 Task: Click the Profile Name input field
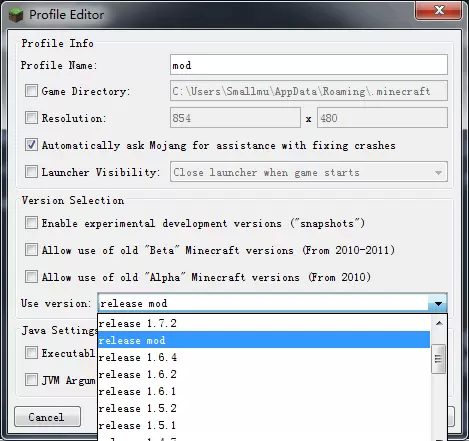[309, 65]
